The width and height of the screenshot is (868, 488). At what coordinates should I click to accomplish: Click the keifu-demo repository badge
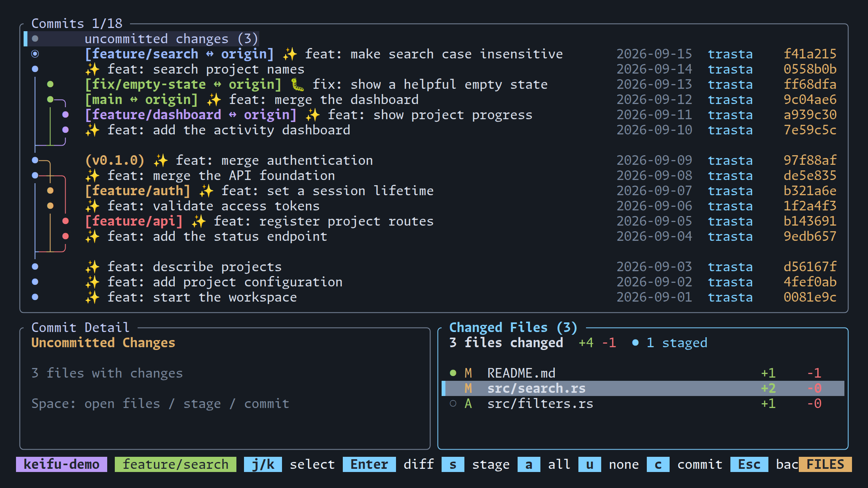62,464
